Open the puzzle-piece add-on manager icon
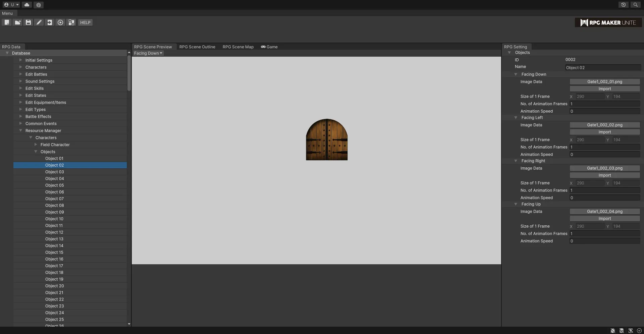This screenshot has width=644, height=334. tap(71, 22)
